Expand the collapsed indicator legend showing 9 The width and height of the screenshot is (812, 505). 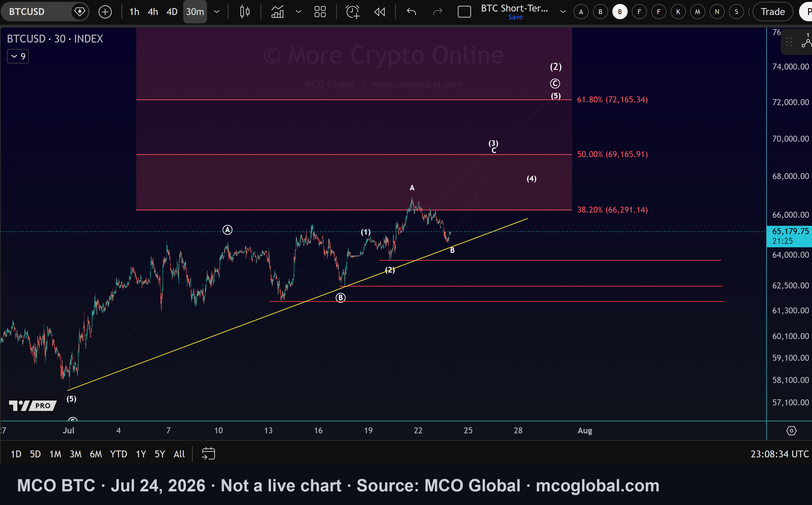[18, 56]
